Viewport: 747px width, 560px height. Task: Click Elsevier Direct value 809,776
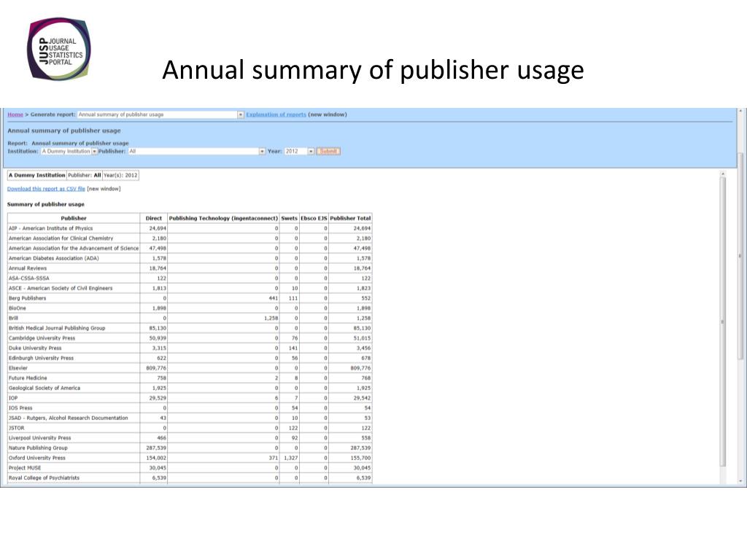coord(156,368)
